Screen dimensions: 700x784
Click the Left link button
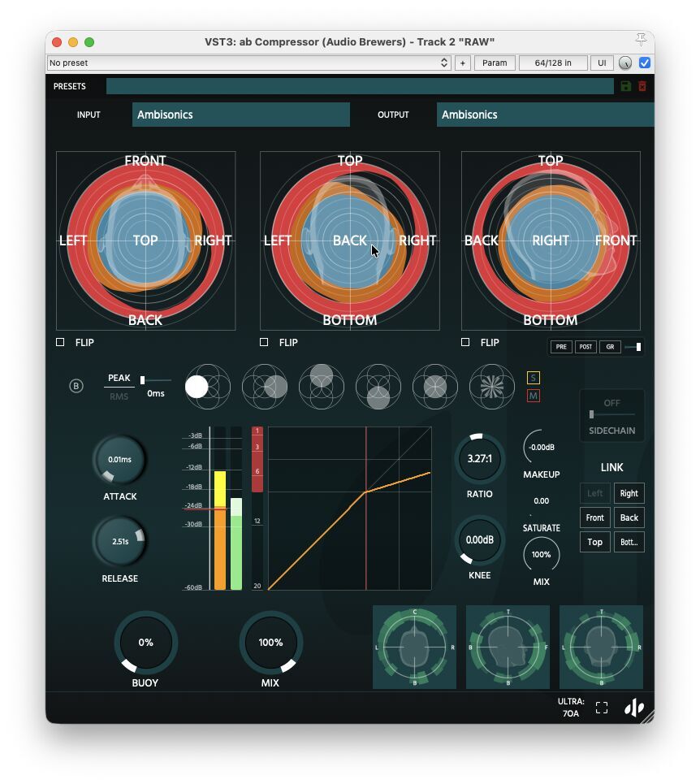pos(594,493)
